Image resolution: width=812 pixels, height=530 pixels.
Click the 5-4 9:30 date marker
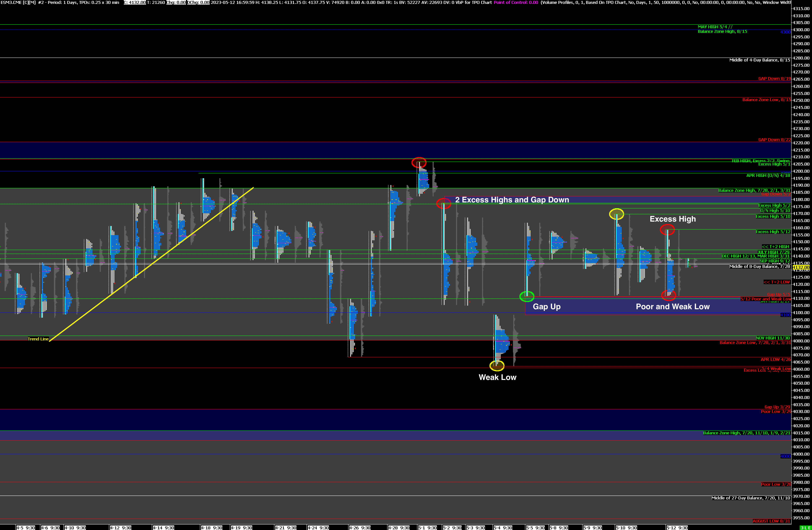[503, 528]
